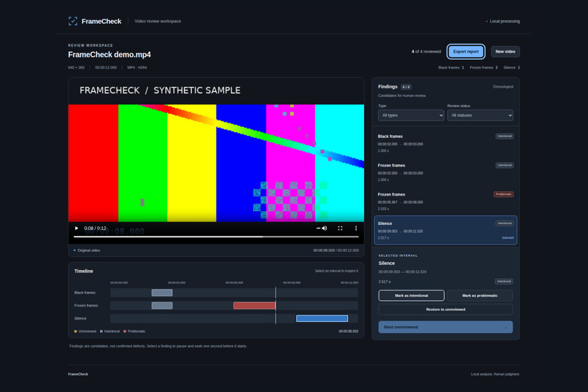Viewport: 588px width, 392px height.
Task: Click the Silence 1 count
Action: pyautogui.click(x=511, y=67)
